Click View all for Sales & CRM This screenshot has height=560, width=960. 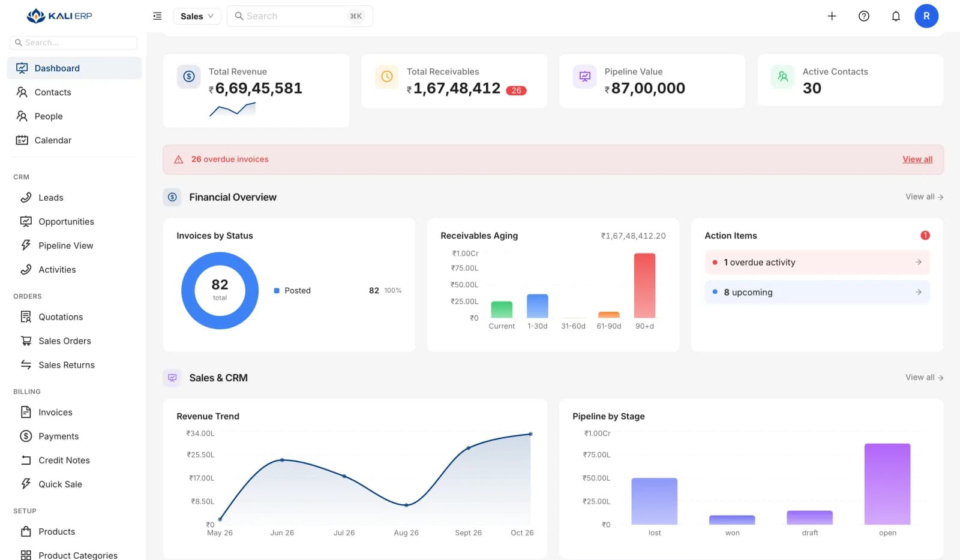924,378
